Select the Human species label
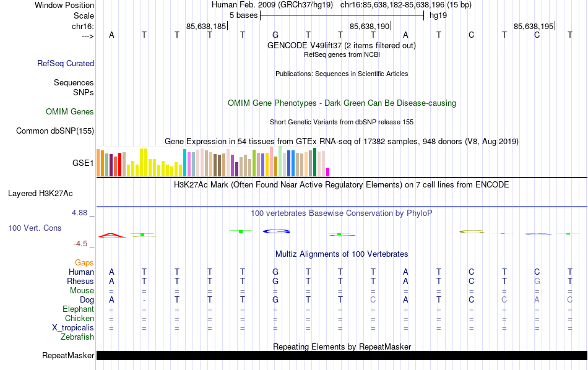Image resolution: width=588 pixels, height=370 pixels. click(81, 272)
